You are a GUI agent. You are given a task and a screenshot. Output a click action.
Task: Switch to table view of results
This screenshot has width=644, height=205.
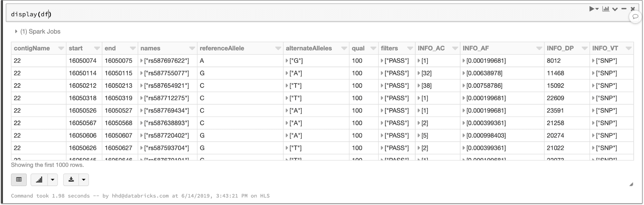[x=19, y=180]
